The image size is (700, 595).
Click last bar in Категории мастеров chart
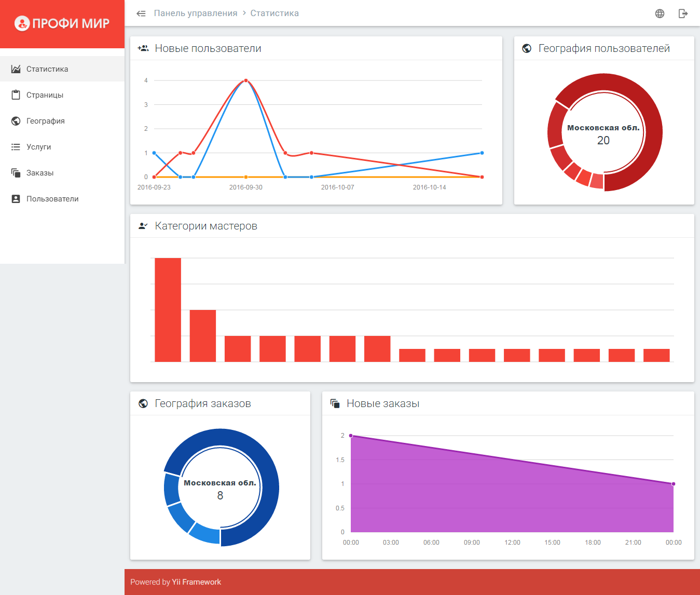(656, 355)
